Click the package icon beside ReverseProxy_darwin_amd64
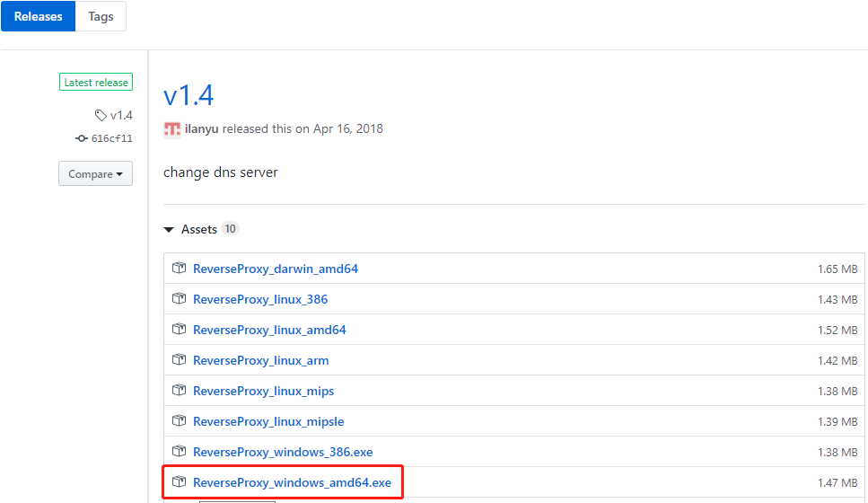The height and width of the screenshot is (503, 868). 179,269
